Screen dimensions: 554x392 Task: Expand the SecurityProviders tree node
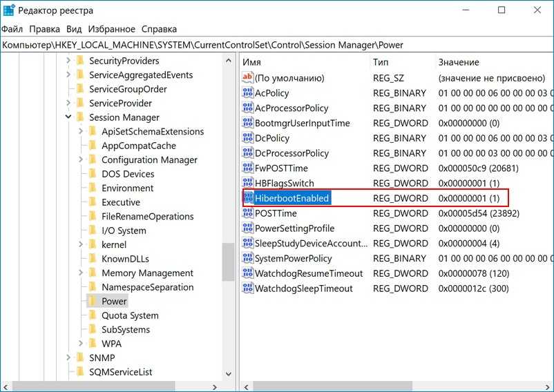tap(68, 61)
